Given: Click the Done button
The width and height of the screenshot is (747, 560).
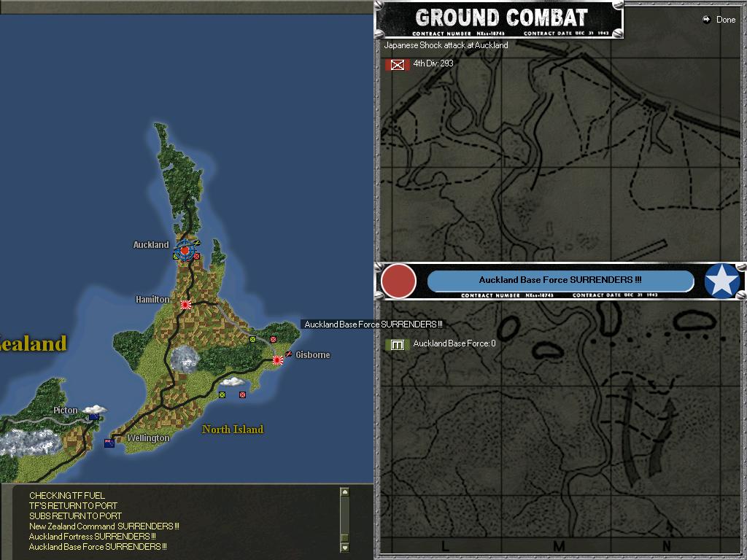Looking at the screenshot, I should pos(720,20).
